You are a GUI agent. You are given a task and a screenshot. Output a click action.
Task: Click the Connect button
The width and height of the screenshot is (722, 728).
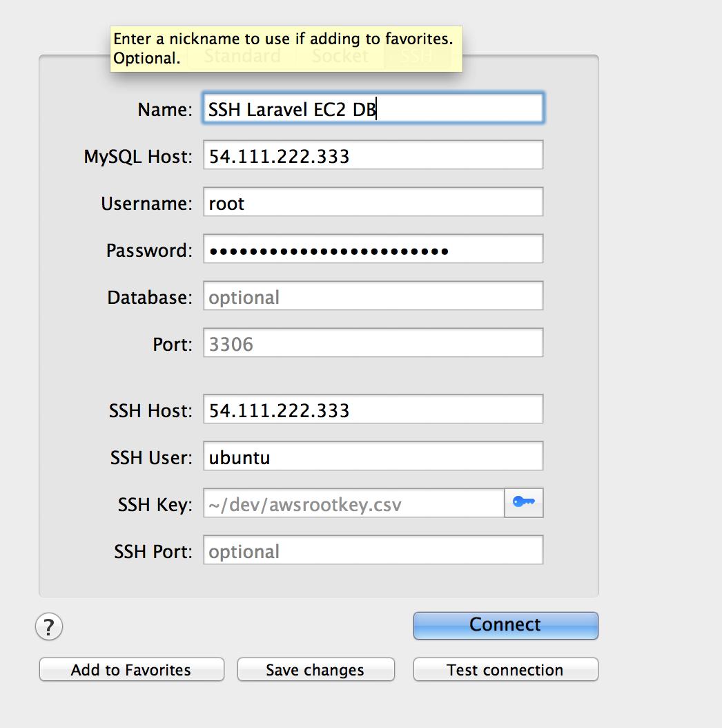click(505, 625)
